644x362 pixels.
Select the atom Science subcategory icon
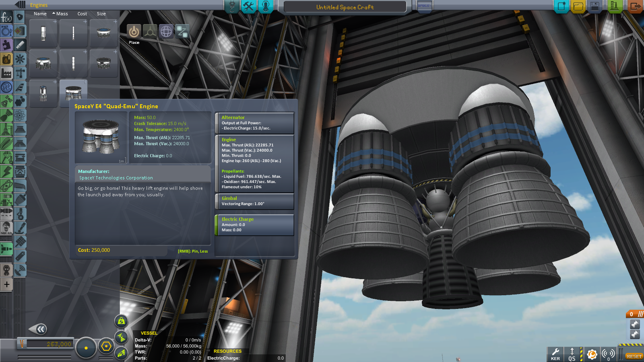20,116
